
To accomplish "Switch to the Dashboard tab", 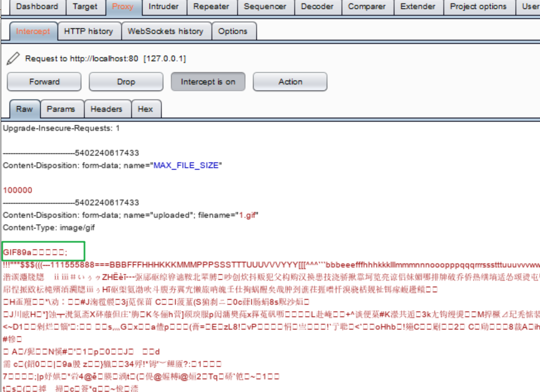I will tap(36, 7).
